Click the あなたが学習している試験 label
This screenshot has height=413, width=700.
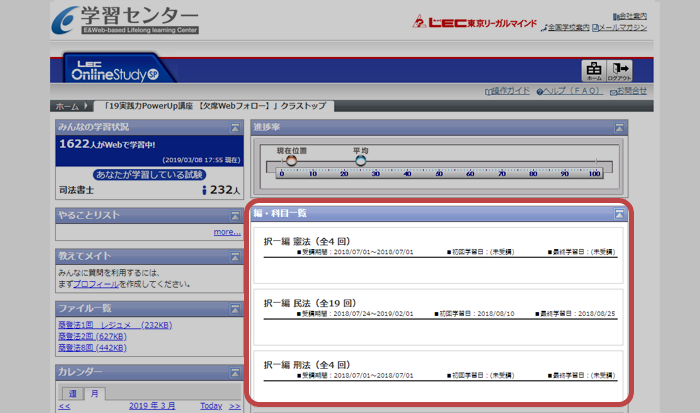point(150,175)
